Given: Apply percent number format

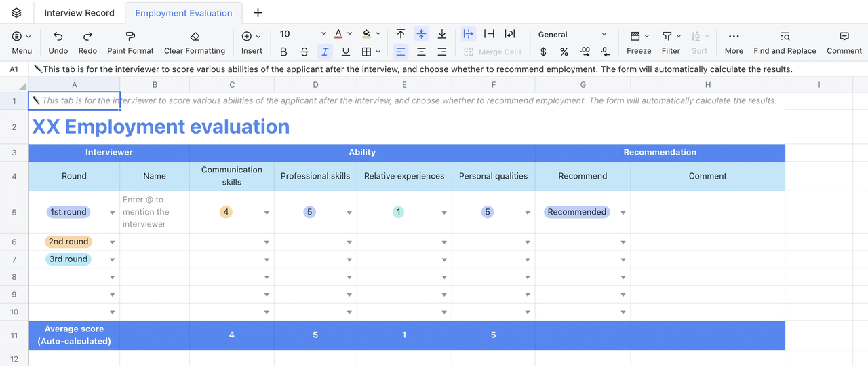Looking at the screenshot, I should [564, 52].
